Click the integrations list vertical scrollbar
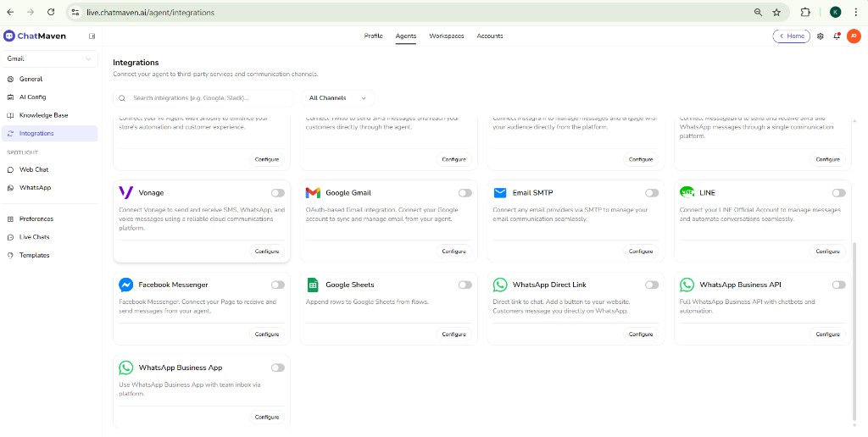The width and height of the screenshot is (868, 437). point(856,329)
